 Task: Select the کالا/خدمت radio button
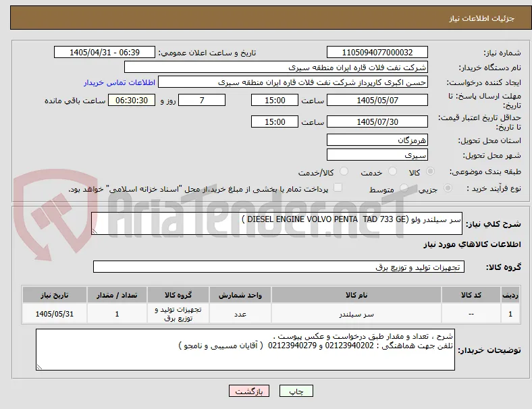344,171
